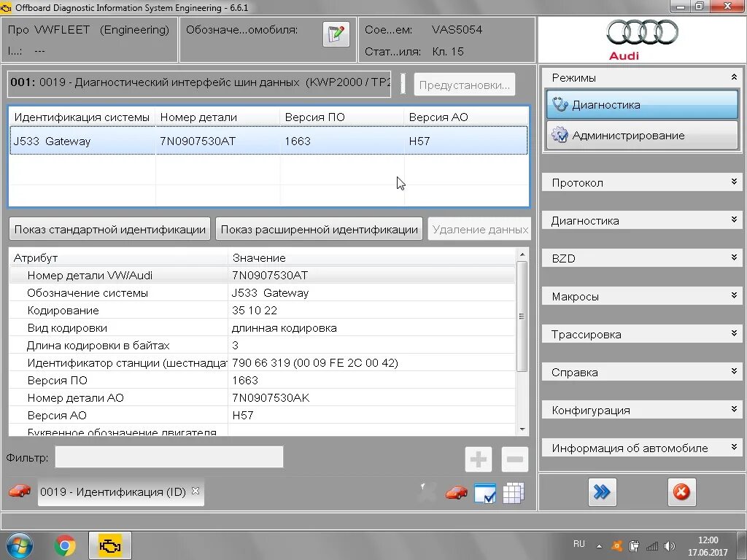Click in the Фильтр input field
The image size is (747, 560).
tap(169, 457)
